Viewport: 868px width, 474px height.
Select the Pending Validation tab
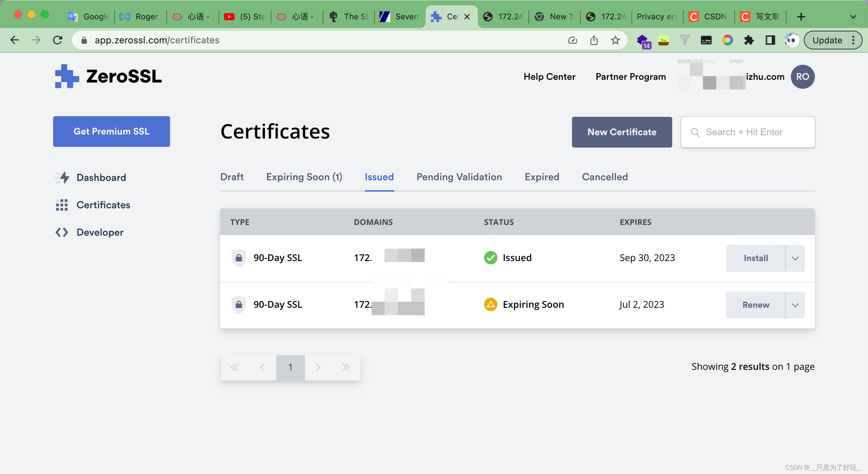tap(459, 177)
